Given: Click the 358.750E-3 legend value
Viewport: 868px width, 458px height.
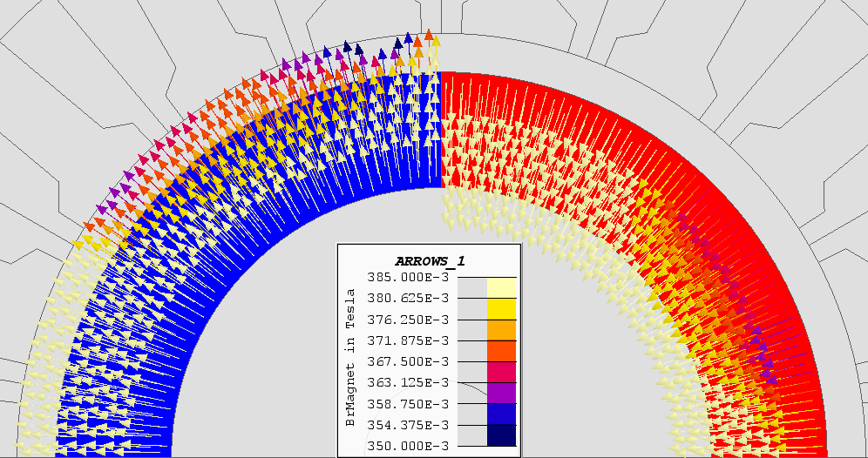Looking at the screenshot, I should click(409, 404).
